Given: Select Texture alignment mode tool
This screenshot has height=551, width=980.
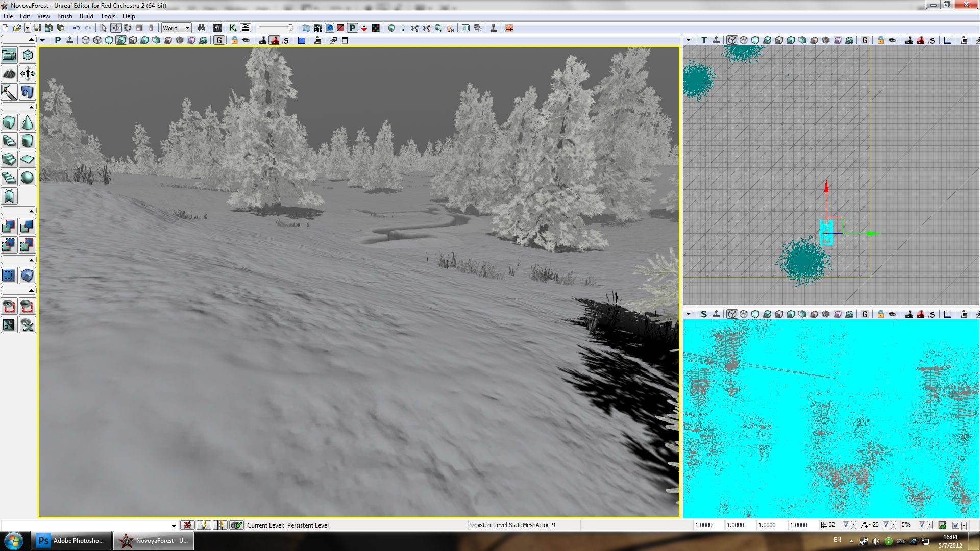Looking at the screenshot, I should click(x=28, y=73).
